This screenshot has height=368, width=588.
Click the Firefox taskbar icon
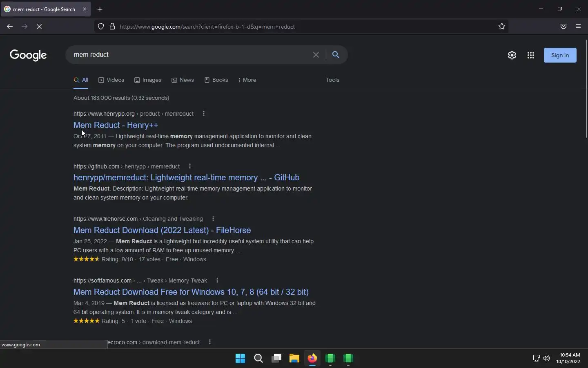coord(312,359)
